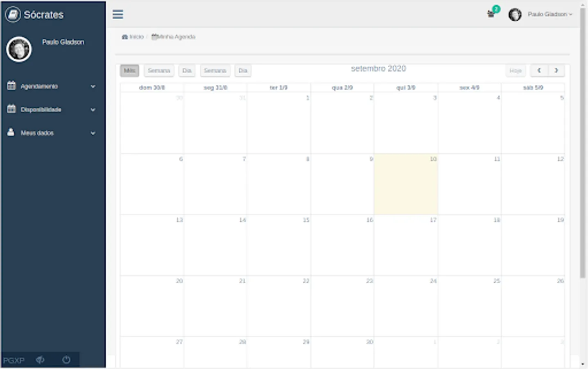Screen dimensions: 588x369
Task: Click the seg 31/8 column header
Action: [x=215, y=87]
